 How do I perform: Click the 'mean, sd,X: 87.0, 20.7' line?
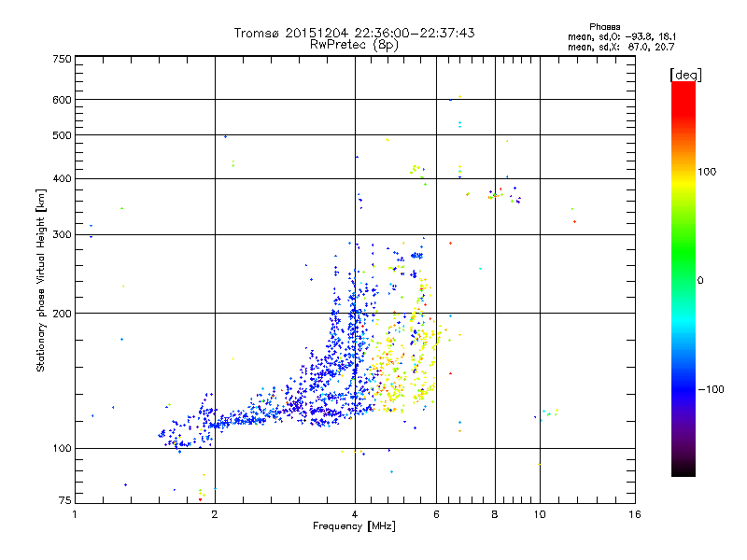(621, 47)
